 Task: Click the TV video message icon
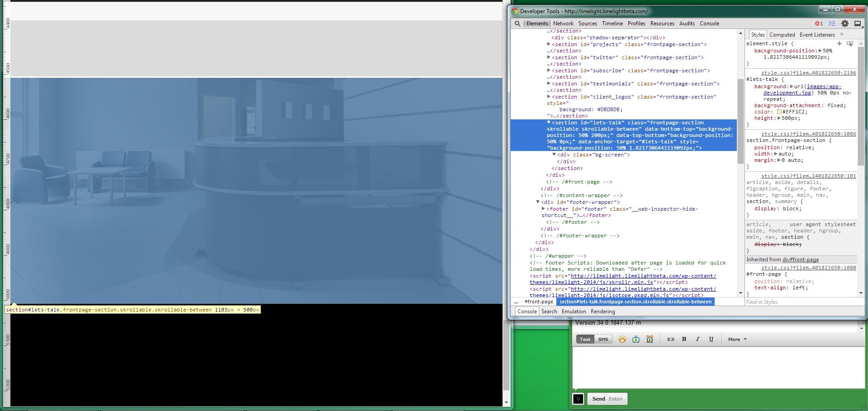(636, 339)
